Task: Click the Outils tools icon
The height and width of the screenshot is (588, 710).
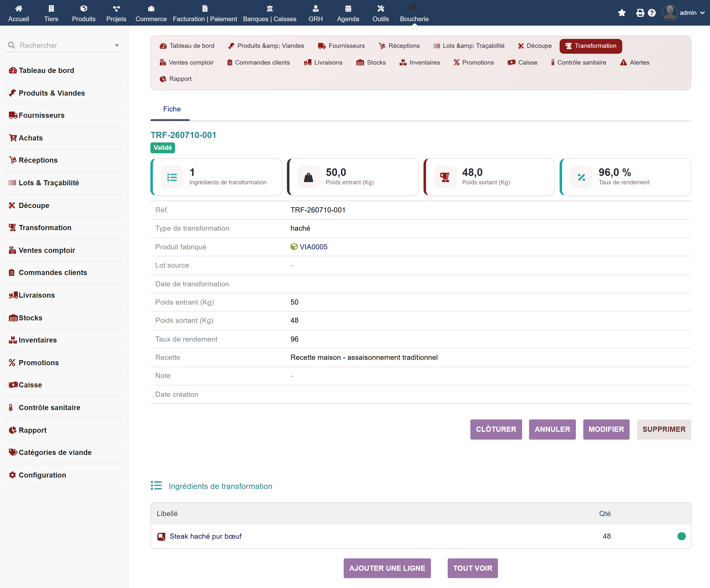Action: (x=381, y=8)
